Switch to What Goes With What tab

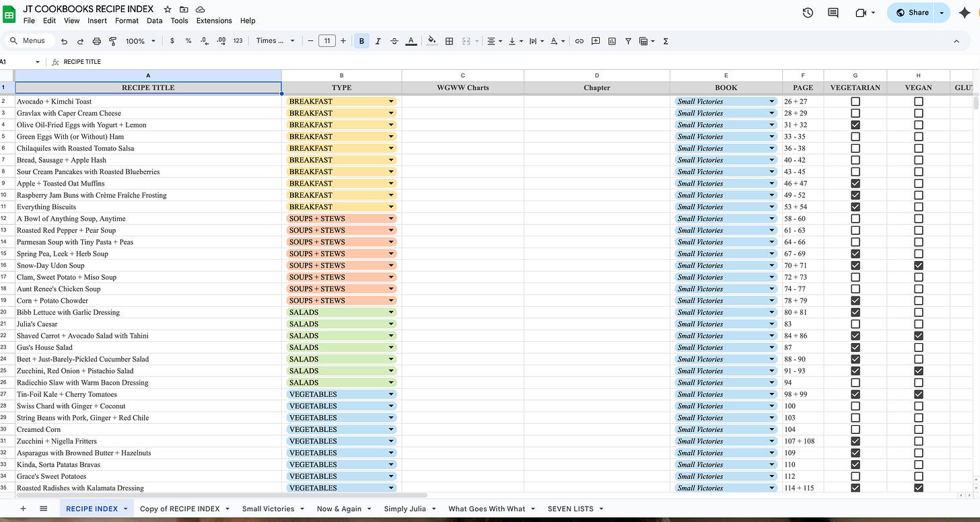[x=492, y=509]
